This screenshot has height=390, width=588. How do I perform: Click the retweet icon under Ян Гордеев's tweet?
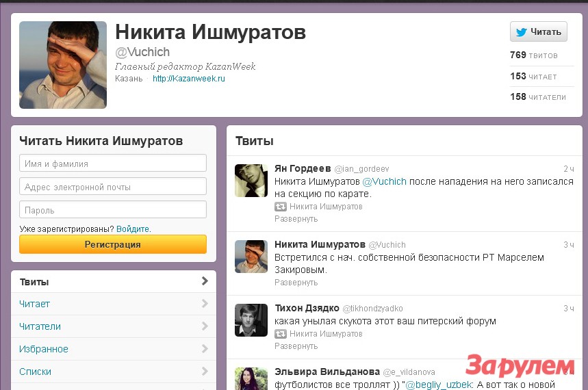click(x=280, y=207)
